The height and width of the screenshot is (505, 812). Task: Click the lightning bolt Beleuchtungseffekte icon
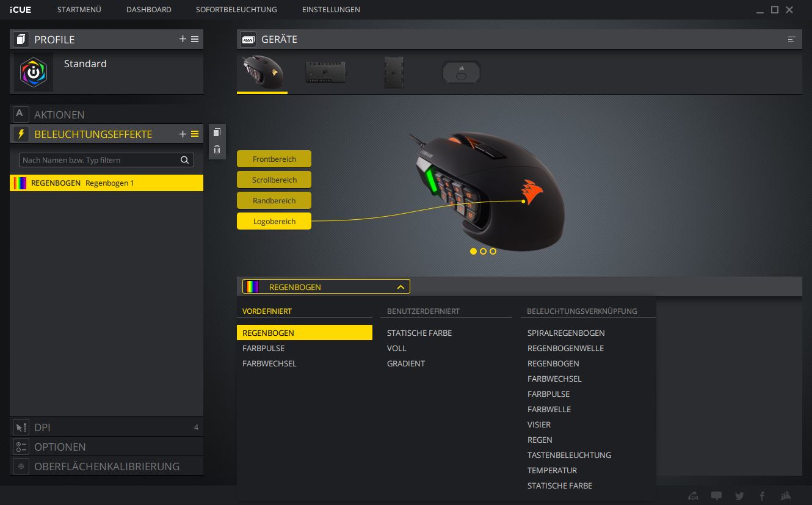[21, 134]
